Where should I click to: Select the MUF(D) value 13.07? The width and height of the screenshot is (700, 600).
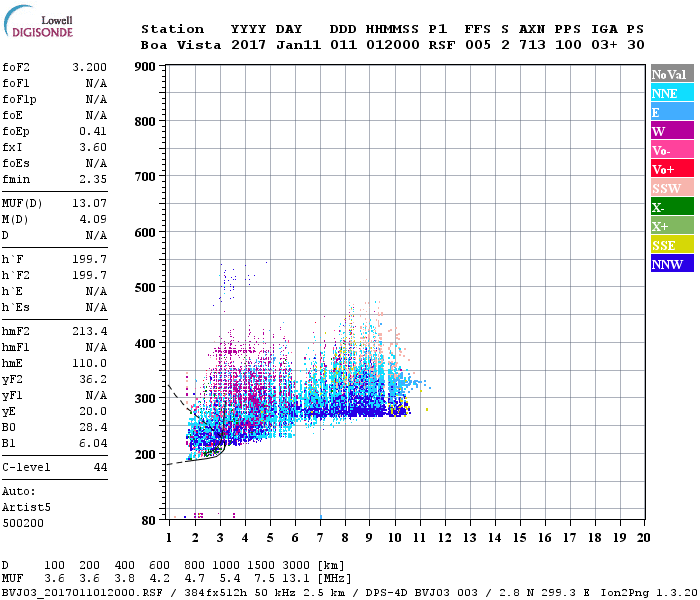[89, 203]
